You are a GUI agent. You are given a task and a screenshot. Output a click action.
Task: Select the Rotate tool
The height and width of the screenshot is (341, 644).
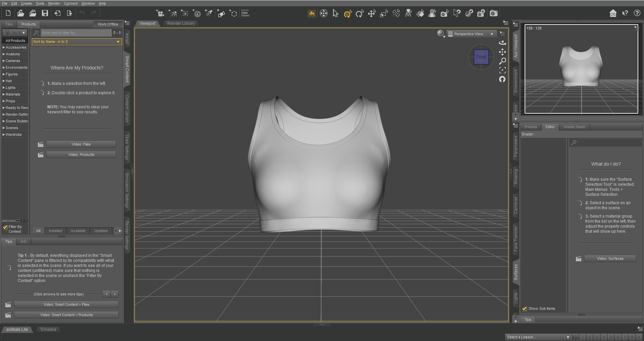[x=359, y=13]
